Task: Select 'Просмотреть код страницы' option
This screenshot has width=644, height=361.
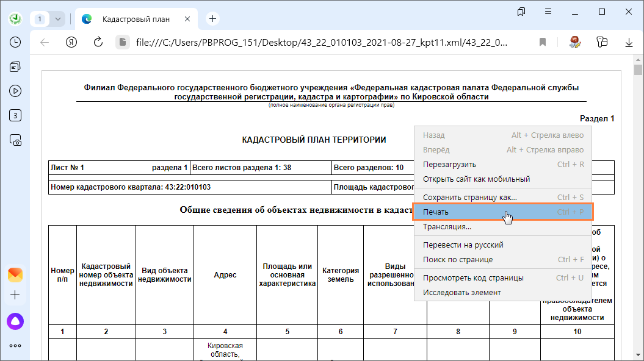Action: 473,277
